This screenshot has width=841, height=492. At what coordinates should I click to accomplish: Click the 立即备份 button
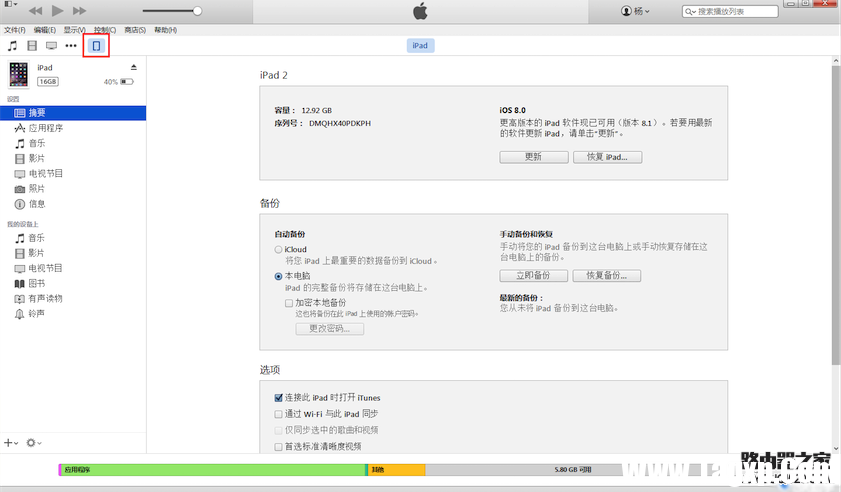coord(533,275)
